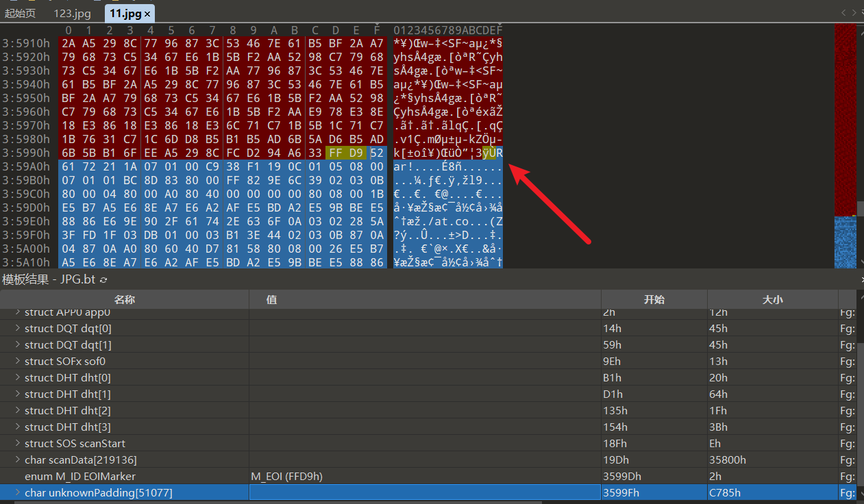
Task: Click start value B1h of dht[0]
Action: point(613,377)
